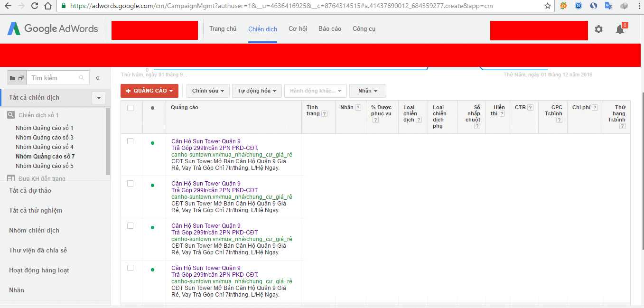Click the magnifier icon in Tìm kiếm box
This screenshot has height=308, width=644.
pyautogui.click(x=81, y=78)
